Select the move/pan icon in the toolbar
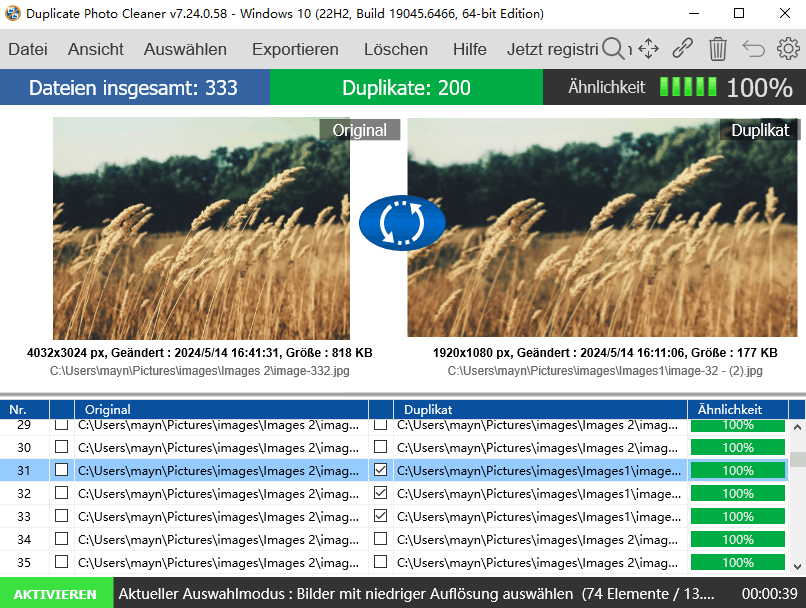The height and width of the screenshot is (608, 806). click(x=648, y=48)
